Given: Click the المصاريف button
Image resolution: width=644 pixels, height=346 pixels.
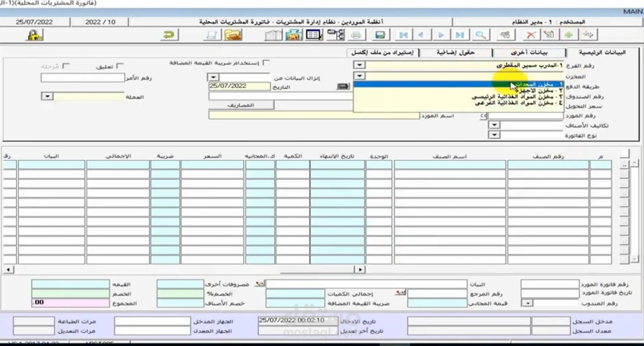Looking at the screenshot, I should pos(241,105).
